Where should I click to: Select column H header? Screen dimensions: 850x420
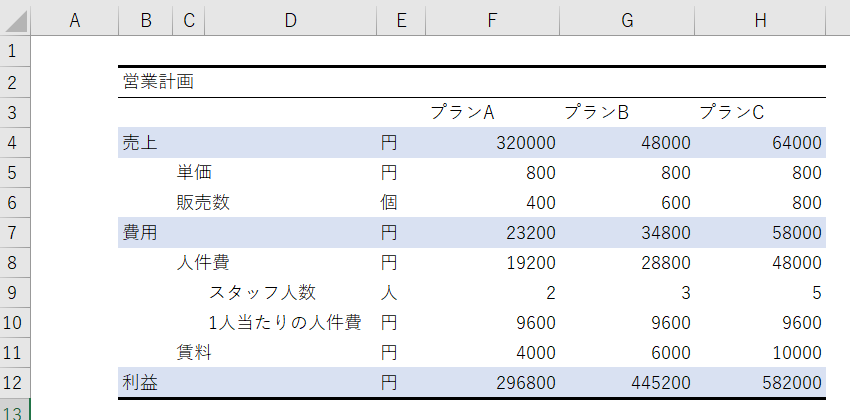tap(760, 21)
